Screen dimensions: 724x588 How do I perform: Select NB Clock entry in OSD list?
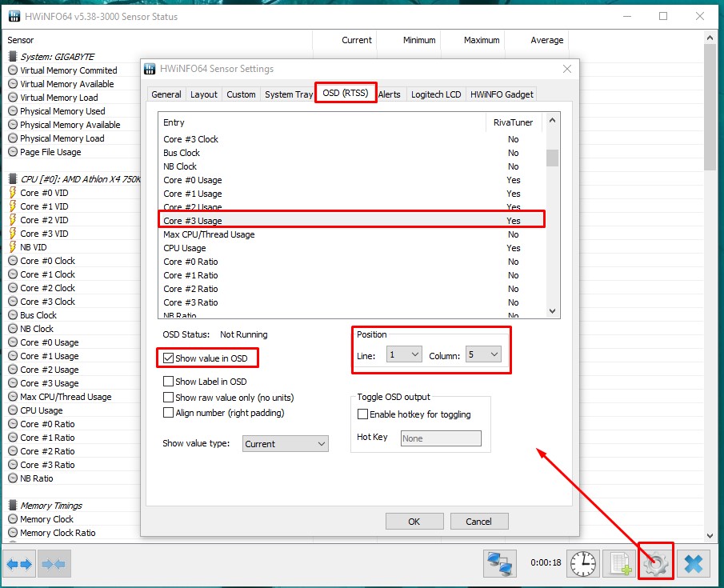tap(352, 166)
